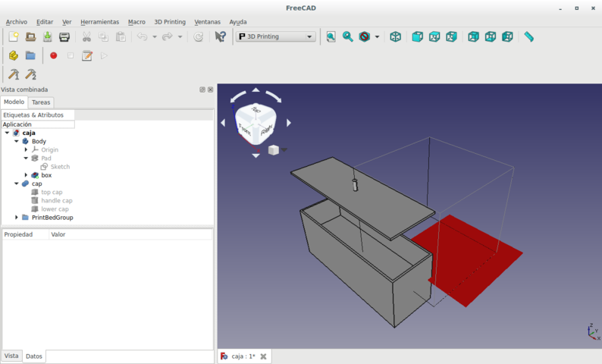Set the isometric view cube icon
Viewport: 602px width, 364px height.
click(x=396, y=36)
